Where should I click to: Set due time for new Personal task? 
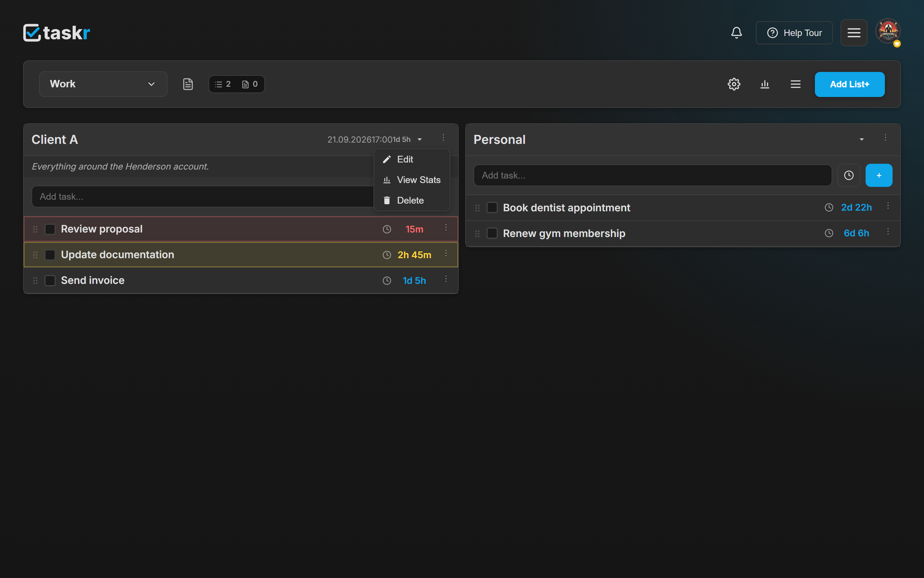coord(849,175)
